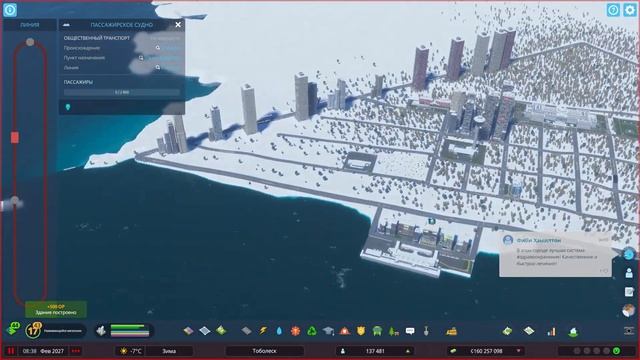Image resolution: width=640 pixels, height=360 pixels.
Task: Open the Fire and rescue menu
Action: pyautogui.click(x=344, y=331)
